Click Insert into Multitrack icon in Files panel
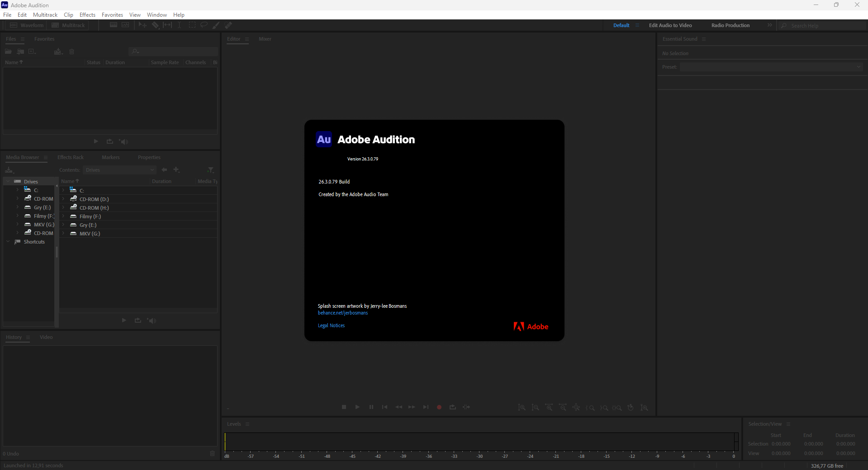The height and width of the screenshot is (470, 868). tap(58, 52)
